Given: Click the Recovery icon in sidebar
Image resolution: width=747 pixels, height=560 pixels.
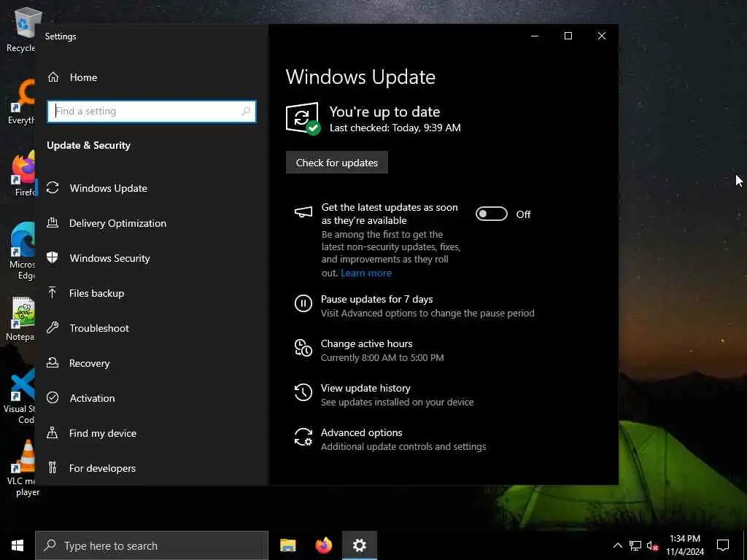Looking at the screenshot, I should 53,362.
